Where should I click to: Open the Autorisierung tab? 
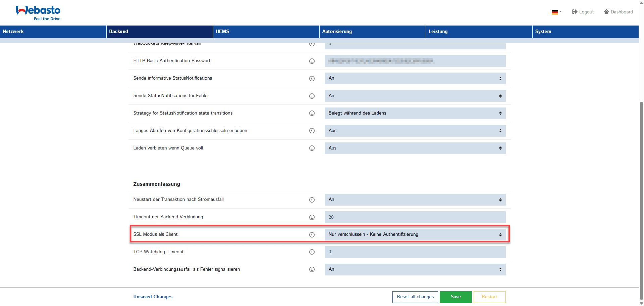pyautogui.click(x=373, y=32)
